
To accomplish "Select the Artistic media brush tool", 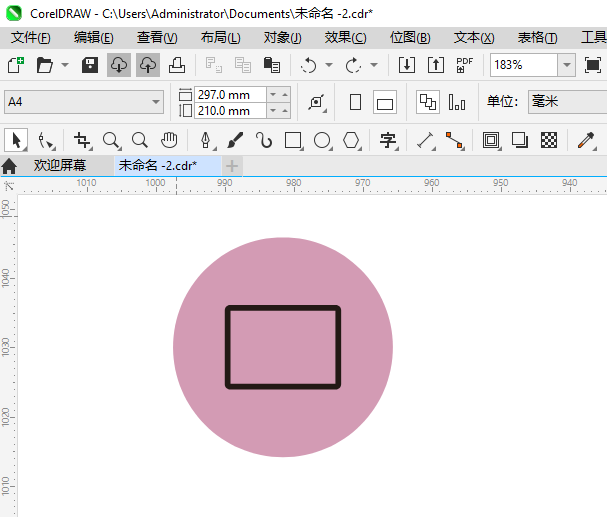I will pyautogui.click(x=235, y=140).
